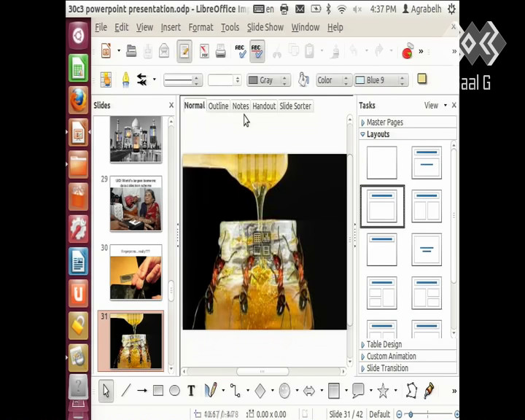Click the highlighter Line tool icon
The height and width of the screenshot is (420, 525).
tap(125, 79)
